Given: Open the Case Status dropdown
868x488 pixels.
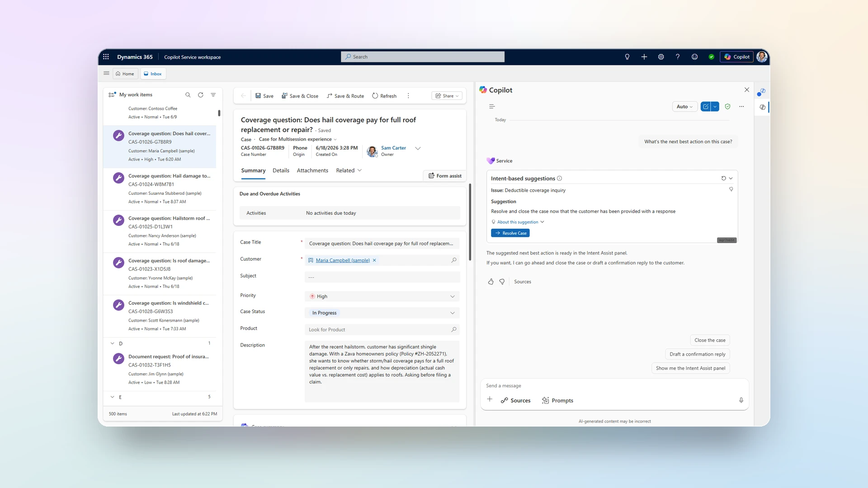Looking at the screenshot, I should [382, 313].
